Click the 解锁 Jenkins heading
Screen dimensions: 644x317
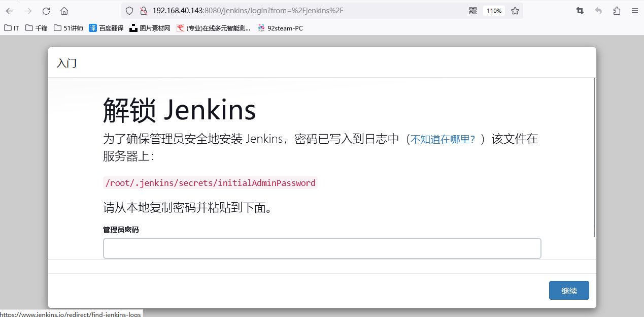coord(179,110)
